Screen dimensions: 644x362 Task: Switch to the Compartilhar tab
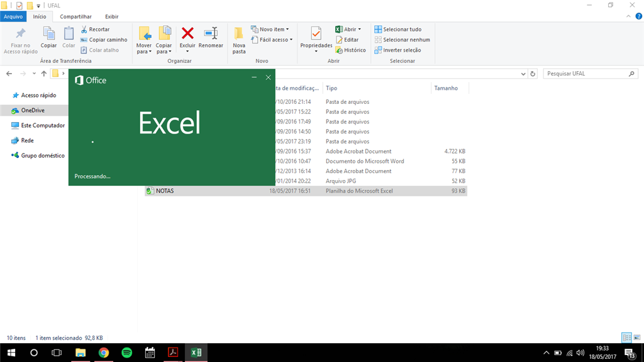[x=75, y=16]
